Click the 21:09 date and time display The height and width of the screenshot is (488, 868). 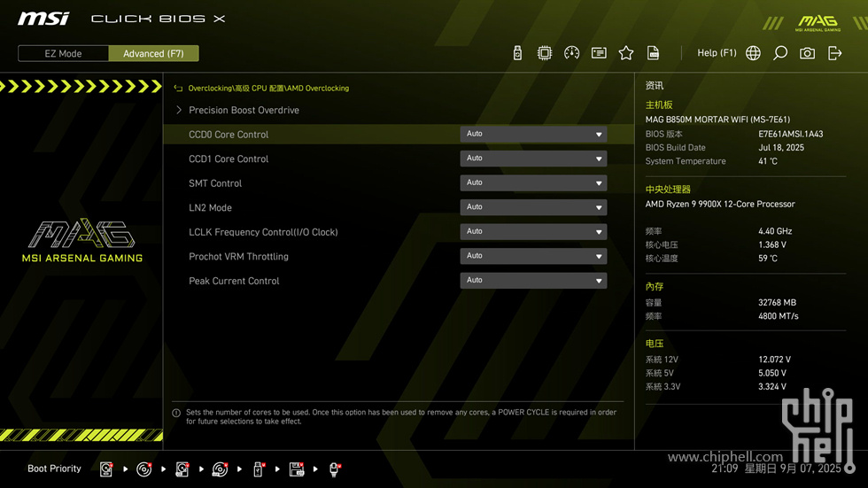776,469
